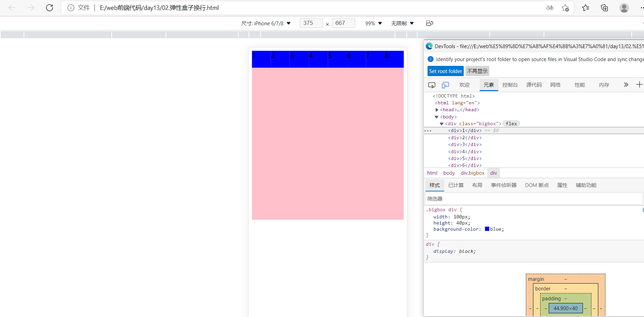Open the Collections icon

(x=604, y=8)
